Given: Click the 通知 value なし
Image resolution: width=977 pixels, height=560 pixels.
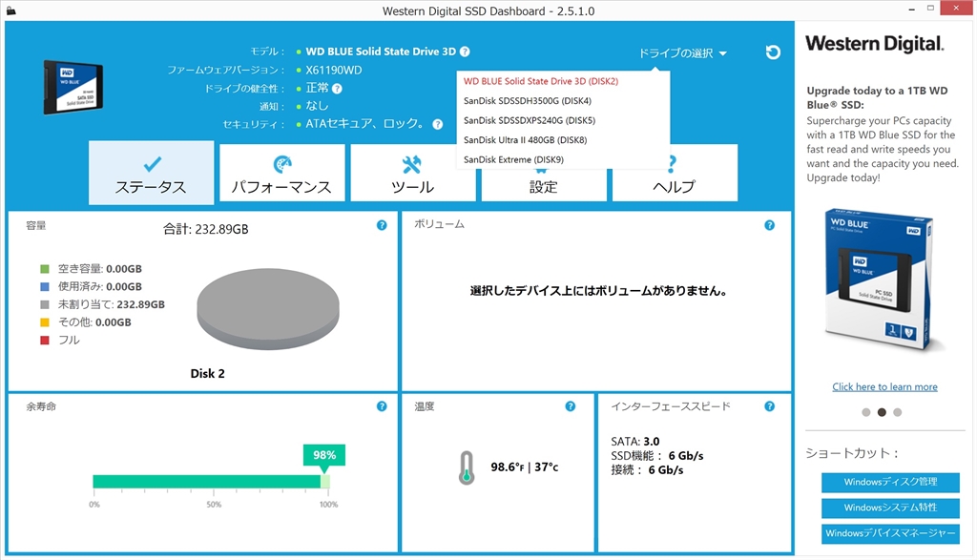Looking at the screenshot, I should click(317, 106).
